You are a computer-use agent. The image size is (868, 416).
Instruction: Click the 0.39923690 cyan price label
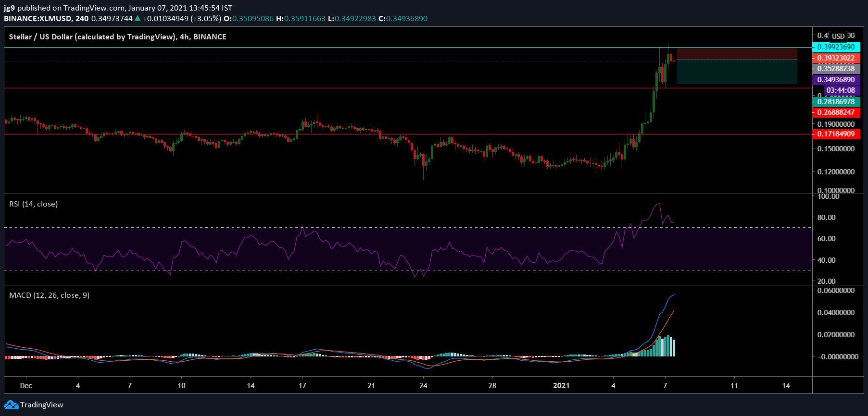836,47
